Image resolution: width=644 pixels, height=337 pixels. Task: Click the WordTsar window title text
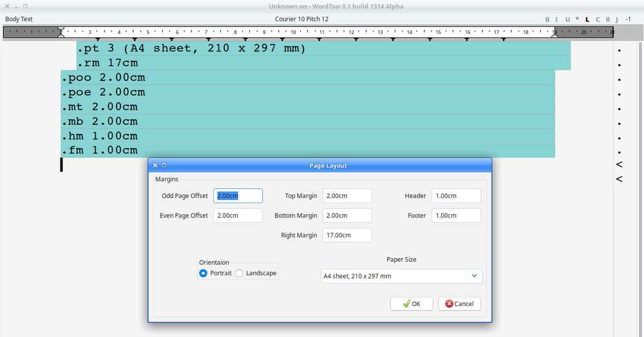click(x=336, y=6)
